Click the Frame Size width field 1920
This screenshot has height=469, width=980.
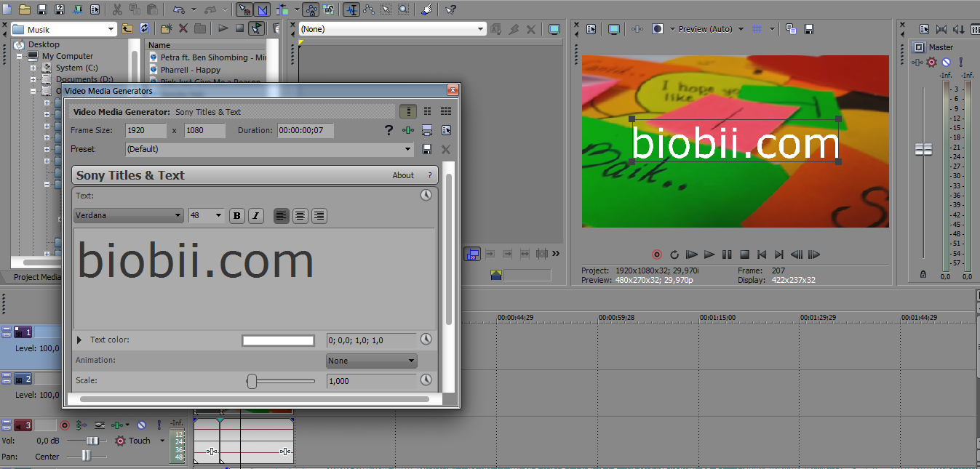146,131
